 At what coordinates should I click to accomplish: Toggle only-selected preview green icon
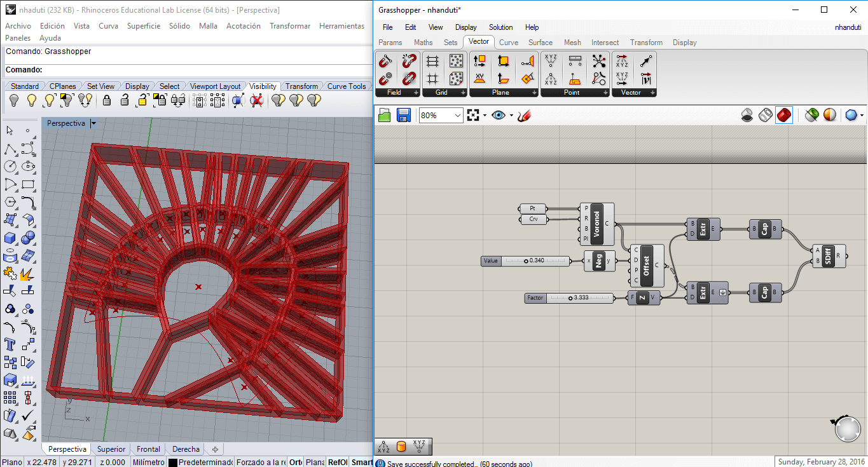(811, 115)
